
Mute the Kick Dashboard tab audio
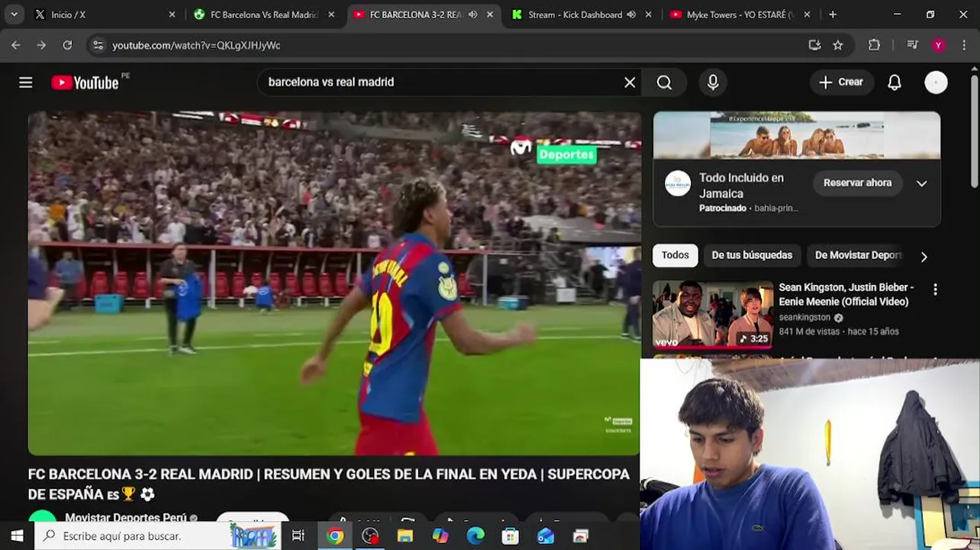tap(631, 15)
